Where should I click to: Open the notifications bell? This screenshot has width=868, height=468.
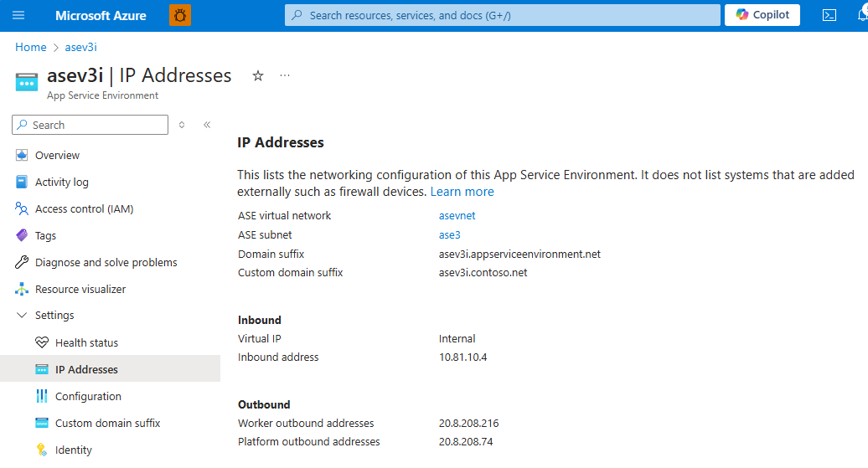pyautogui.click(x=862, y=15)
